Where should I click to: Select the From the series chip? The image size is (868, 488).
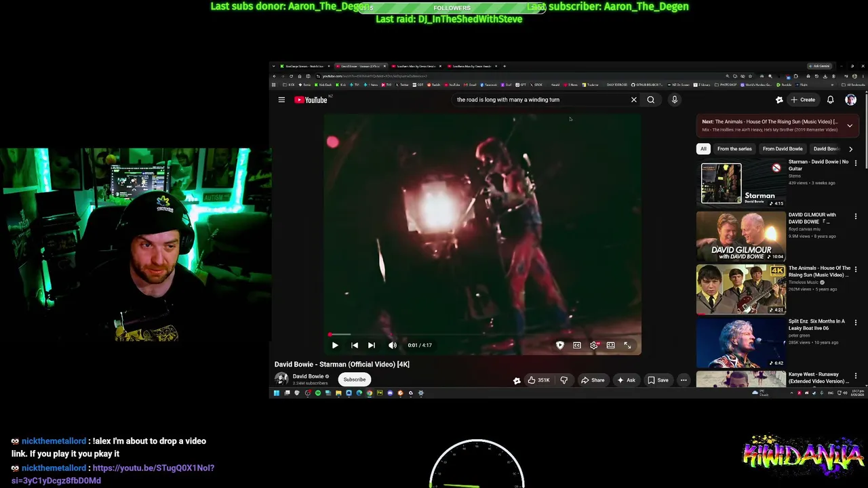(x=734, y=148)
